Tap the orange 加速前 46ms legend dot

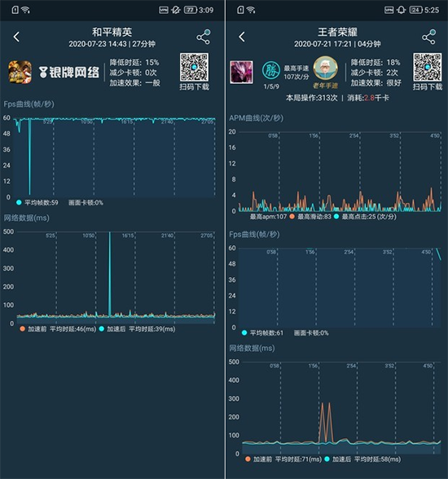[x=22, y=329]
